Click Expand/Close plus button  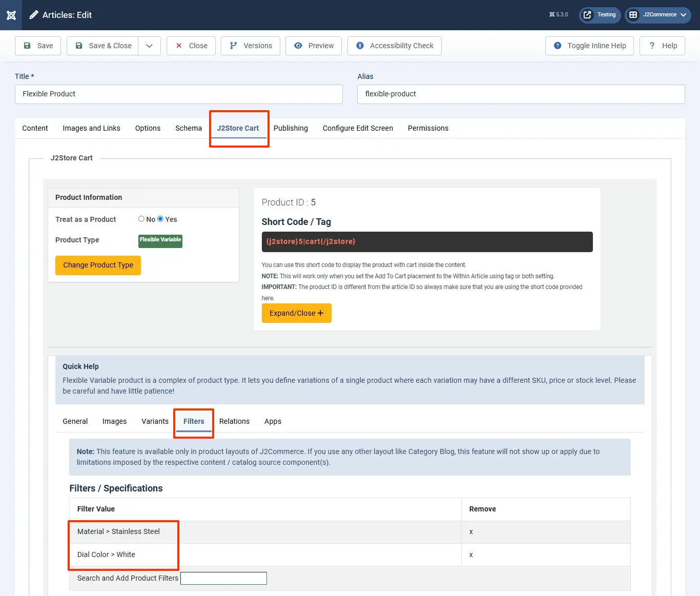(296, 313)
